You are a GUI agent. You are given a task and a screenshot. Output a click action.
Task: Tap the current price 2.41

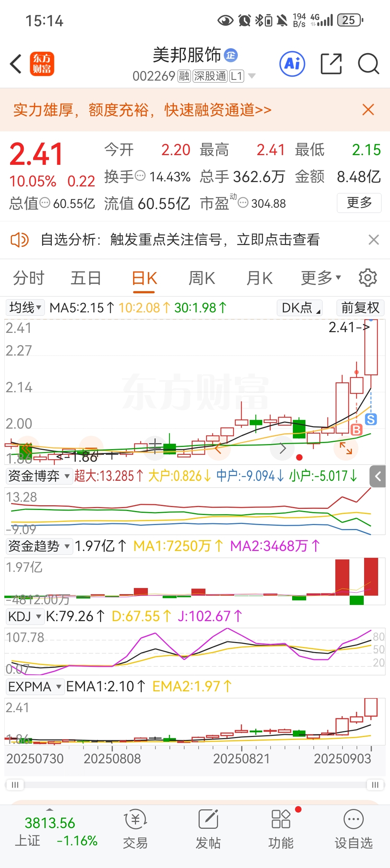coord(36,154)
